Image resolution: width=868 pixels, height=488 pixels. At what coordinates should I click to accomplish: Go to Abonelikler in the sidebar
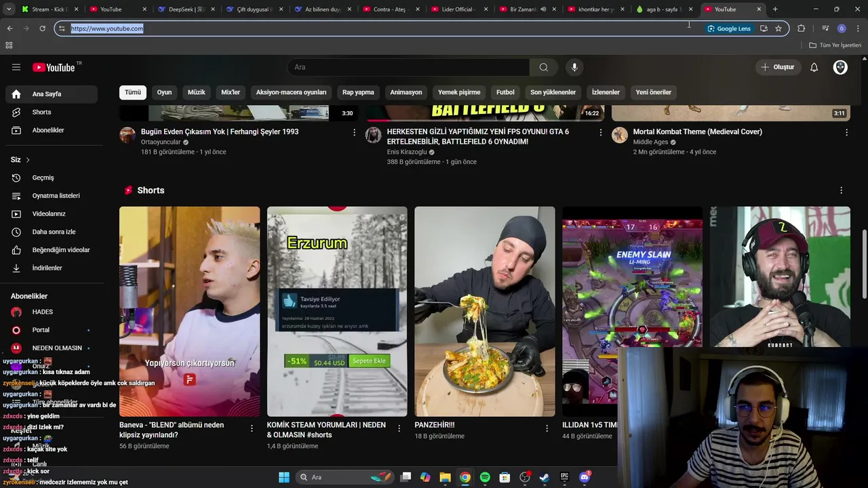point(52,130)
